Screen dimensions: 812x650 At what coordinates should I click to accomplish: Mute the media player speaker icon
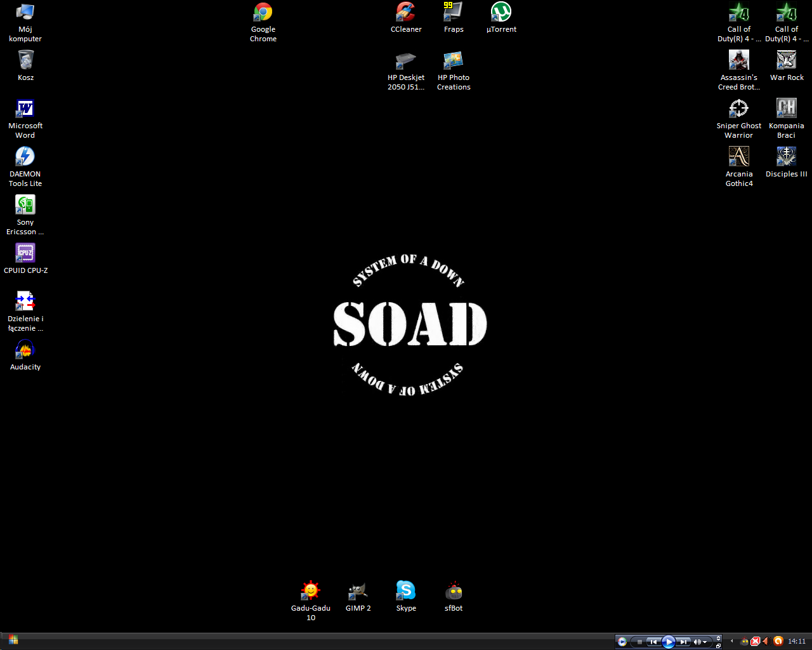697,642
